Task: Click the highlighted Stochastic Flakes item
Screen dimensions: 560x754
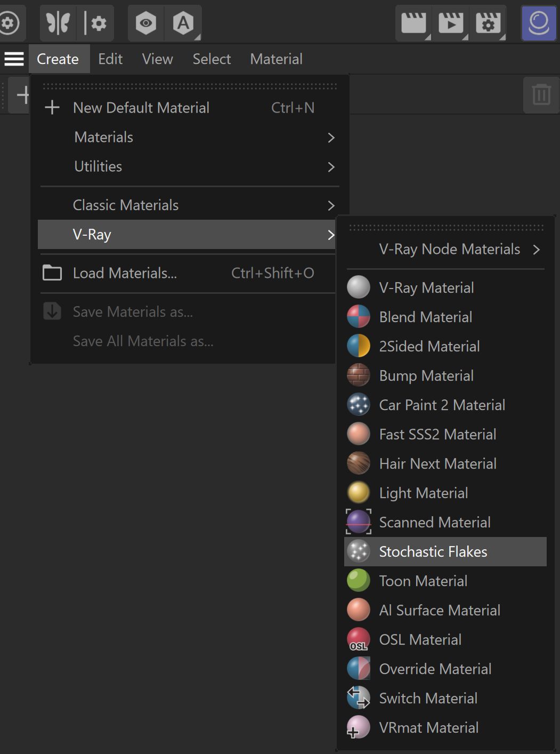Action: click(445, 552)
